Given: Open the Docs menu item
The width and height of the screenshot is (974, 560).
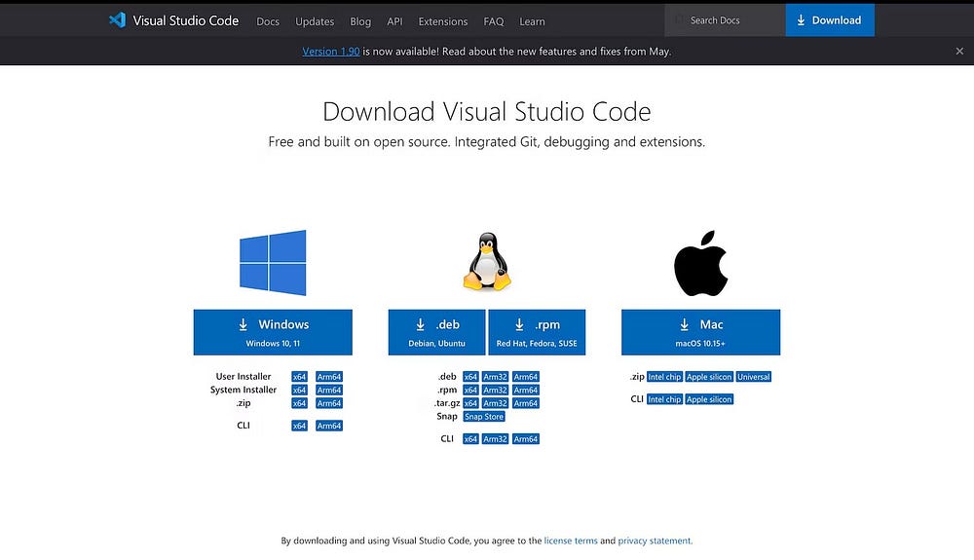Looking at the screenshot, I should [x=268, y=21].
